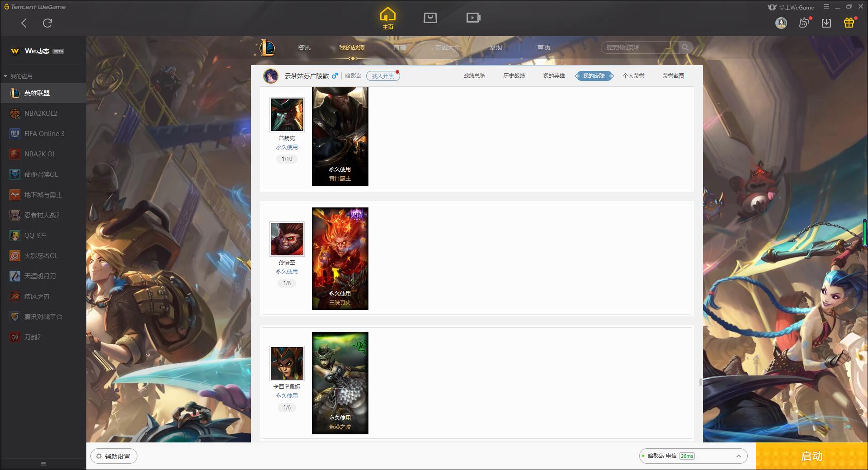Open the 直播 tab
868x470 pixels.
click(400, 47)
